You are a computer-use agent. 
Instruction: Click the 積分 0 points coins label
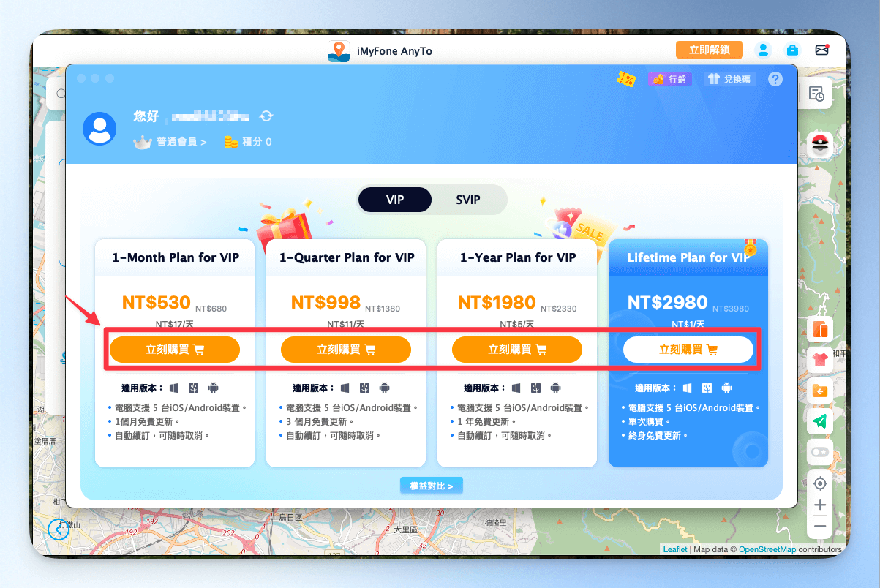247,142
